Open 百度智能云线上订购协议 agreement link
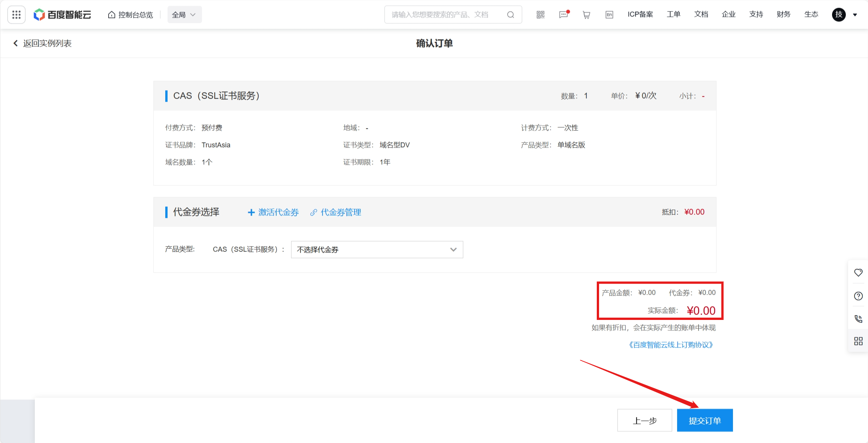The image size is (868, 443). point(671,345)
